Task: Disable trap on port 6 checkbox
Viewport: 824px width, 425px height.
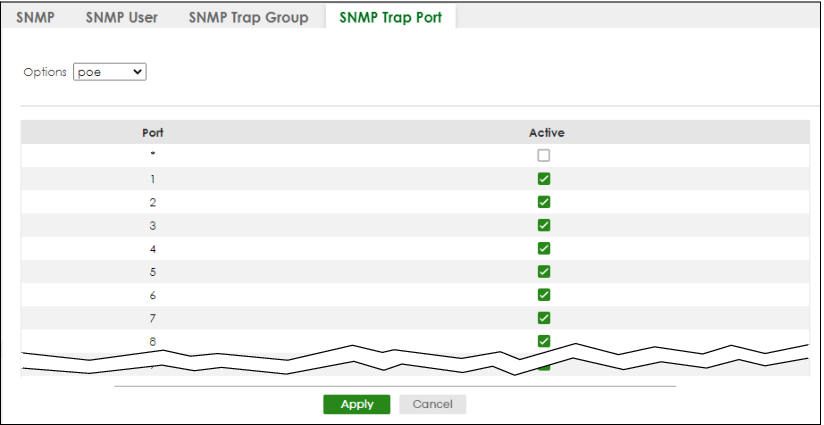Action: pyautogui.click(x=544, y=295)
